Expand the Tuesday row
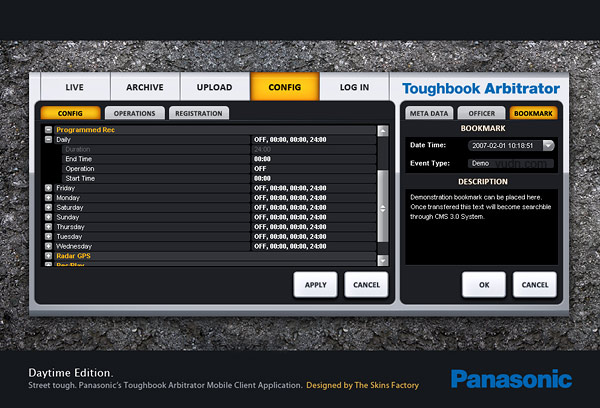The image size is (600, 408). pyautogui.click(x=48, y=237)
